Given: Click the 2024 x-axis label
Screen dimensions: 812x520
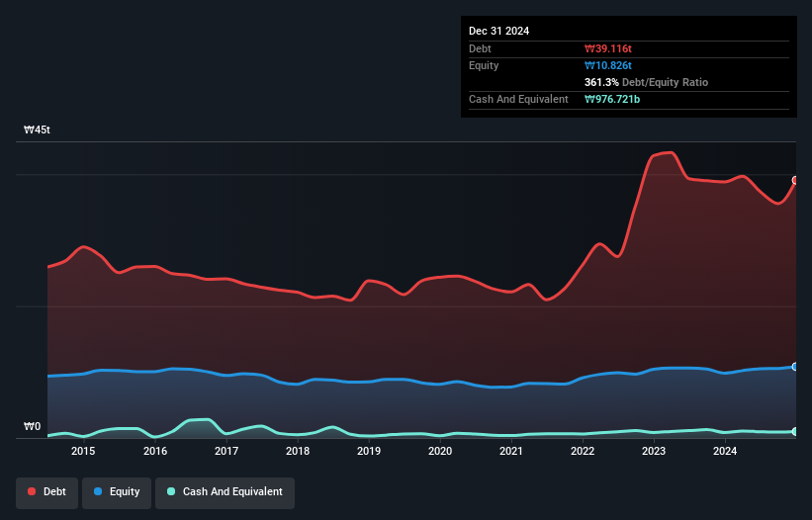Looking at the screenshot, I should [725, 451].
